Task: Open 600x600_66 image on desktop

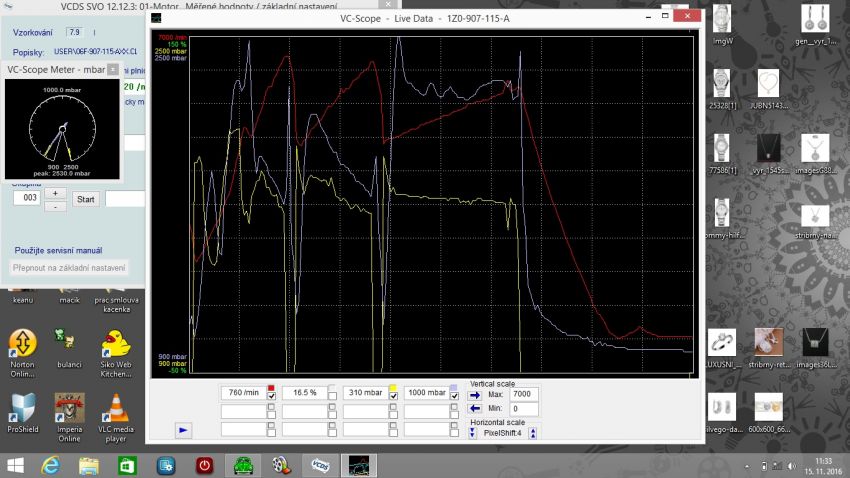Action: click(x=769, y=413)
